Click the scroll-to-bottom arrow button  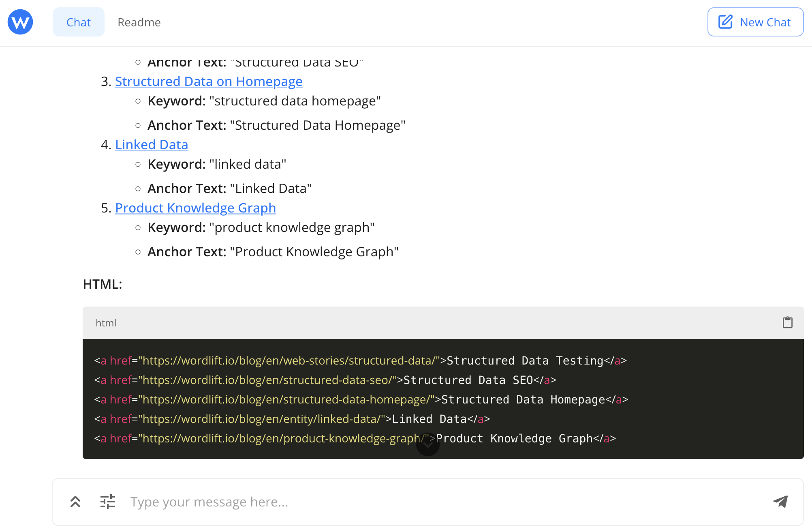pos(428,444)
